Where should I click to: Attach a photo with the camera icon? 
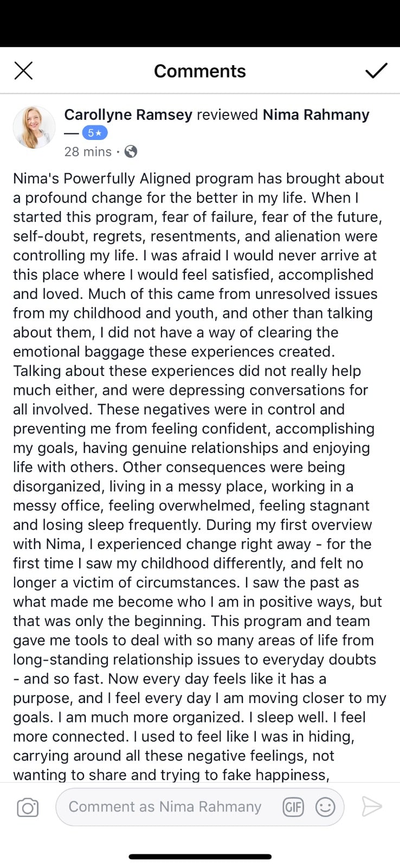[28, 807]
